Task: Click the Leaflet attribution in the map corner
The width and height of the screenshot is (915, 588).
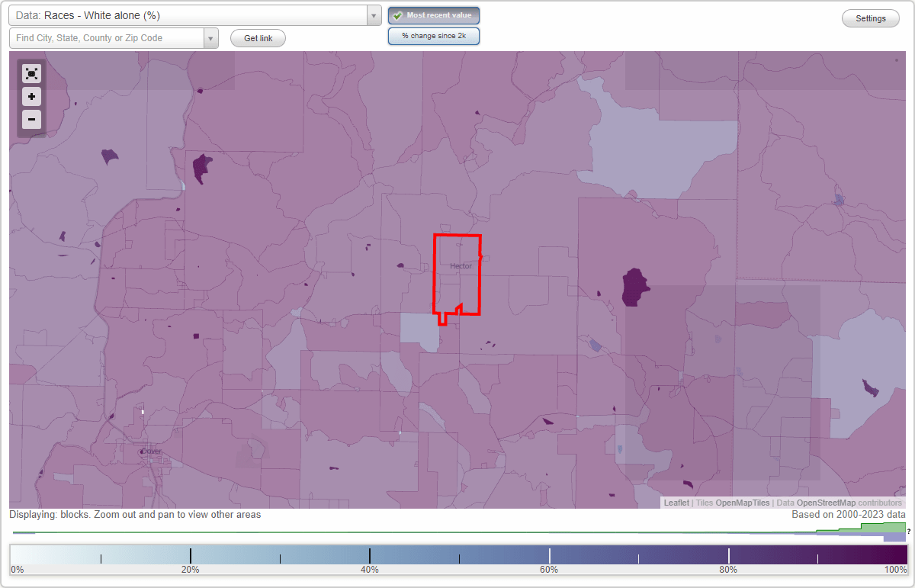Action: click(676, 503)
